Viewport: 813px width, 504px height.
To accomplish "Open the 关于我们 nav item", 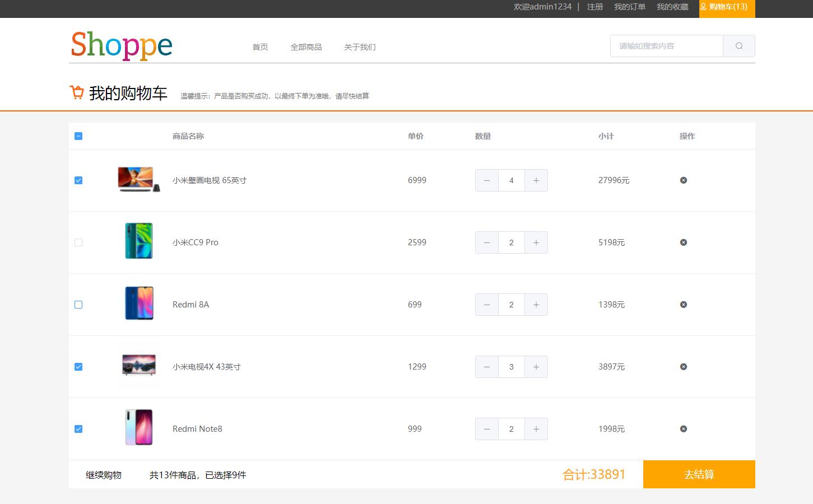I will (x=360, y=47).
